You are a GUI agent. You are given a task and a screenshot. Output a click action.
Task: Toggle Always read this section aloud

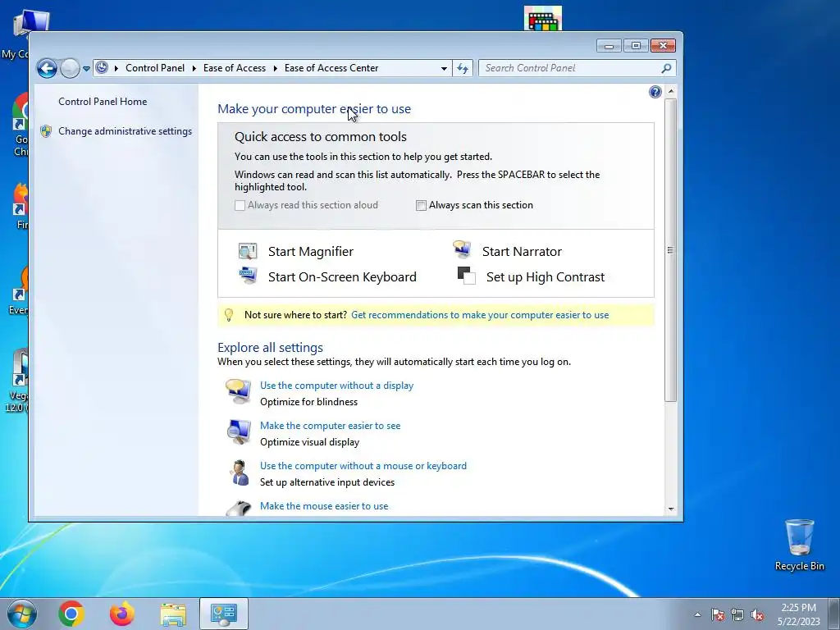(x=240, y=205)
